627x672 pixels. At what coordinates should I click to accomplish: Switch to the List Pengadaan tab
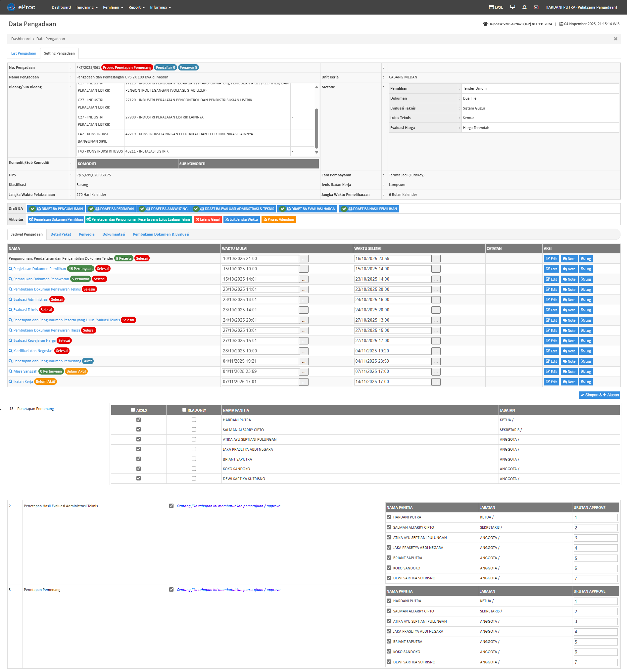24,53
